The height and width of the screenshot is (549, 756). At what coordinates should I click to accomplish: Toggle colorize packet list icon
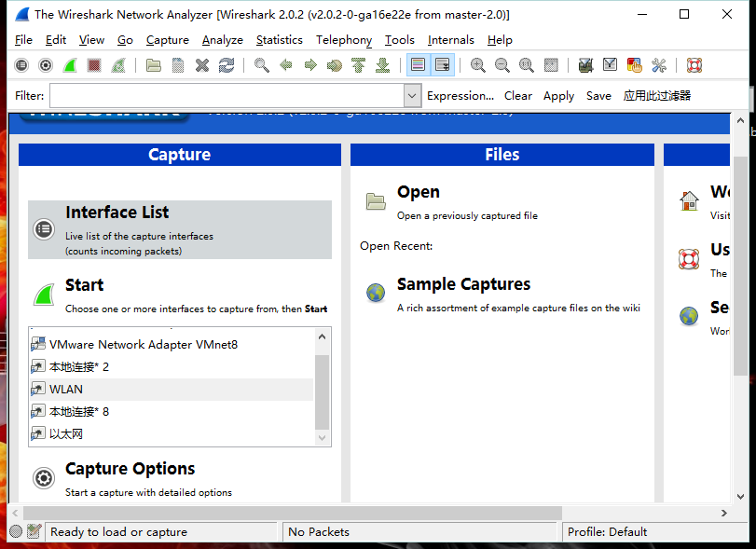tap(418, 65)
